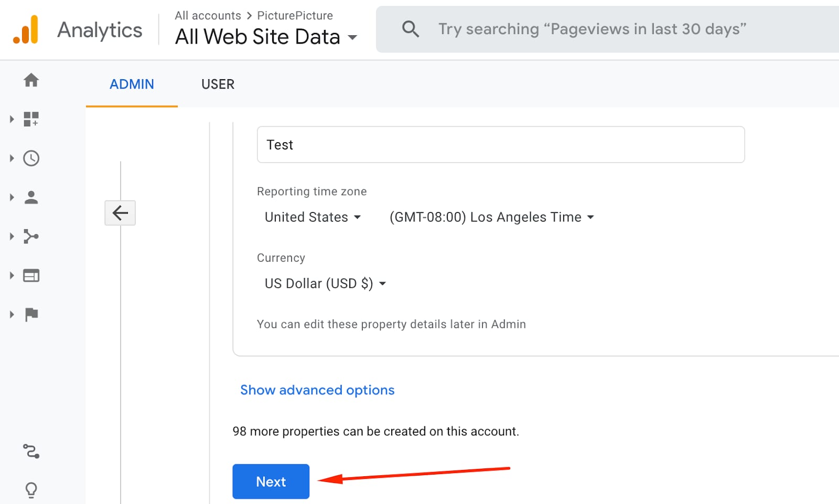
Task: Switch to the USER tab
Action: tap(218, 84)
